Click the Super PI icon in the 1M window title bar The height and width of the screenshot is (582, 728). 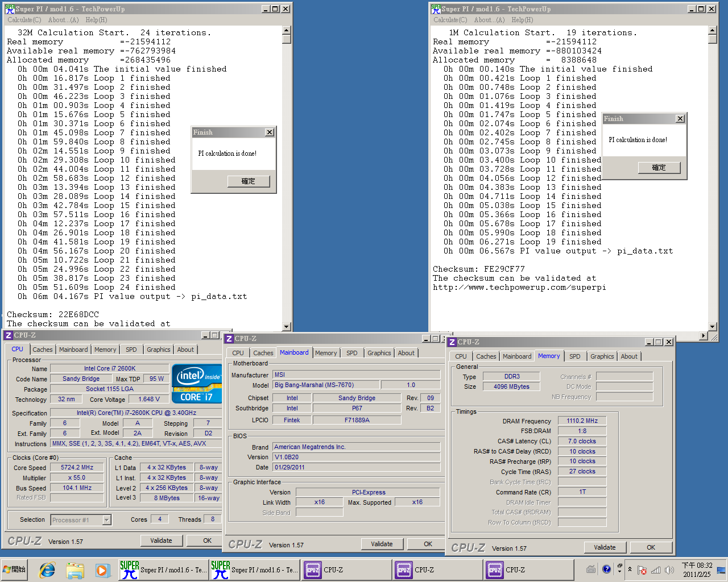pos(436,9)
